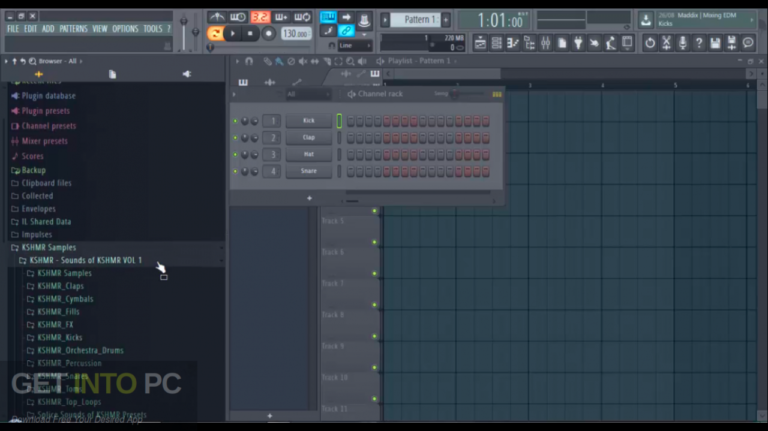Select the delete tool in playlist toolbar

(291, 61)
